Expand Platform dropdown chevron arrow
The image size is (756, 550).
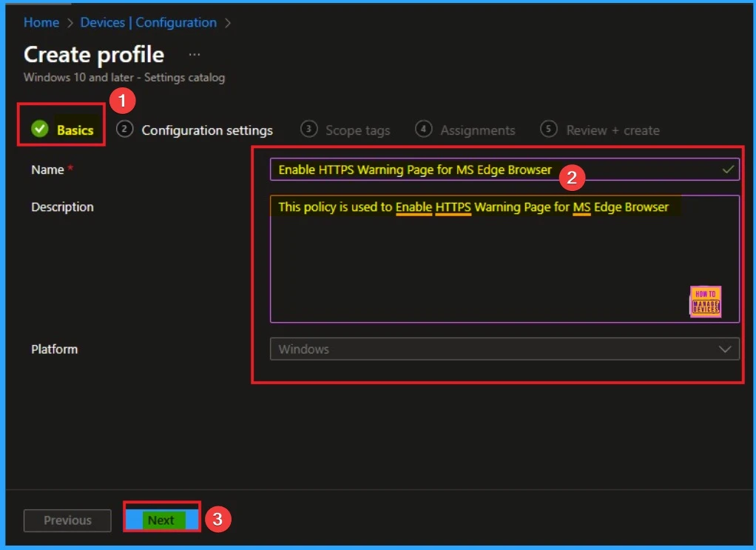(725, 349)
